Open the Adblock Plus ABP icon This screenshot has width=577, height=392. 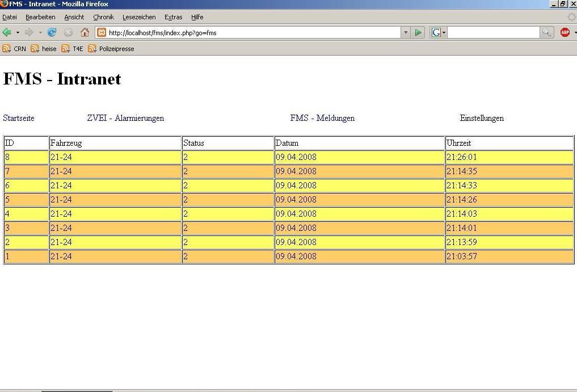pyautogui.click(x=565, y=32)
